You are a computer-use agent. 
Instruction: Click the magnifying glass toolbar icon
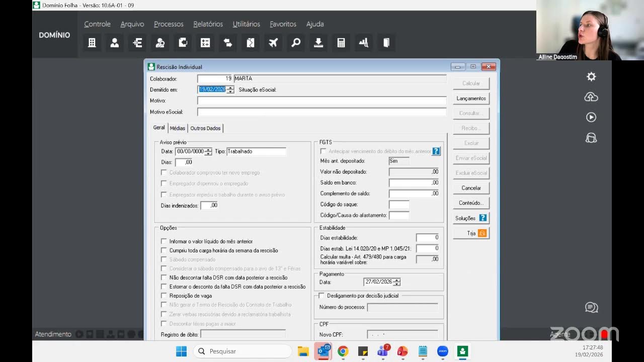[x=296, y=43]
